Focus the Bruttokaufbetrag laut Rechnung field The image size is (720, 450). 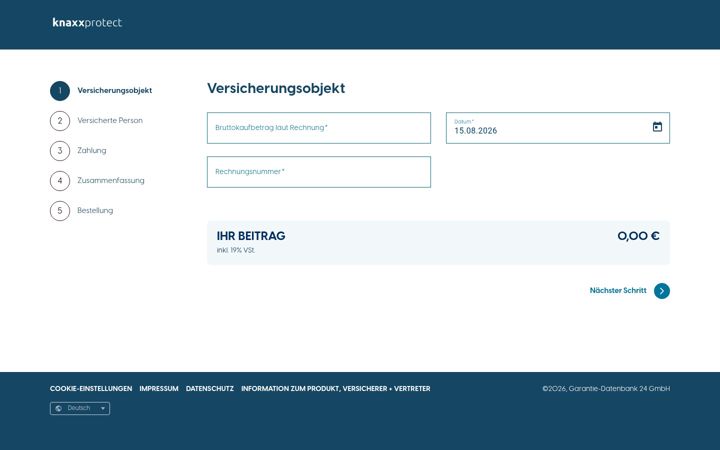tap(319, 128)
